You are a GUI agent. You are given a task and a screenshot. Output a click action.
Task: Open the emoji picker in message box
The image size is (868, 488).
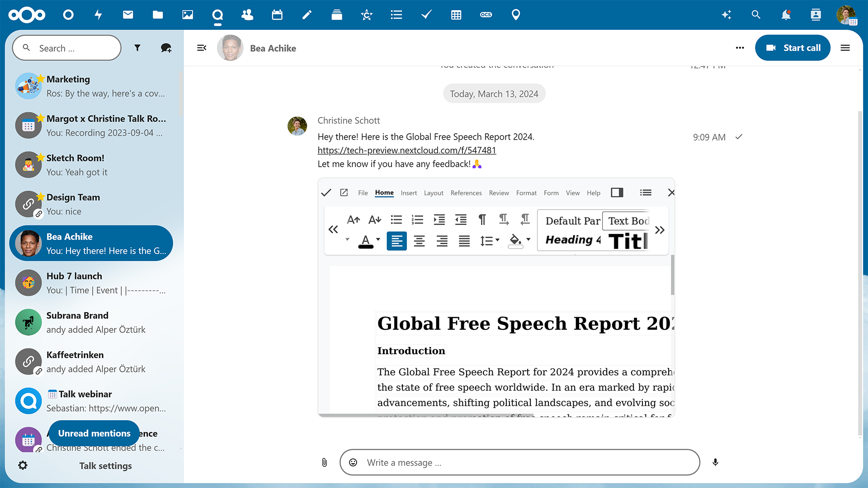(x=353, y=462)
